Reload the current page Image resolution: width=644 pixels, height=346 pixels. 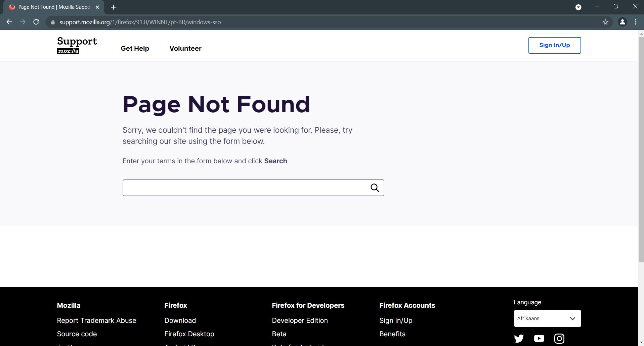coord(36,22)
